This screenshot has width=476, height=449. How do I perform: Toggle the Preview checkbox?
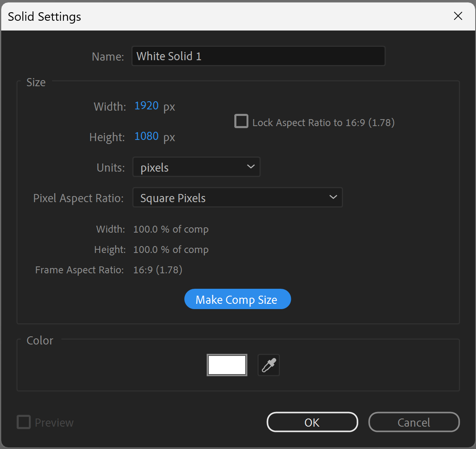[x=24, y=422]
